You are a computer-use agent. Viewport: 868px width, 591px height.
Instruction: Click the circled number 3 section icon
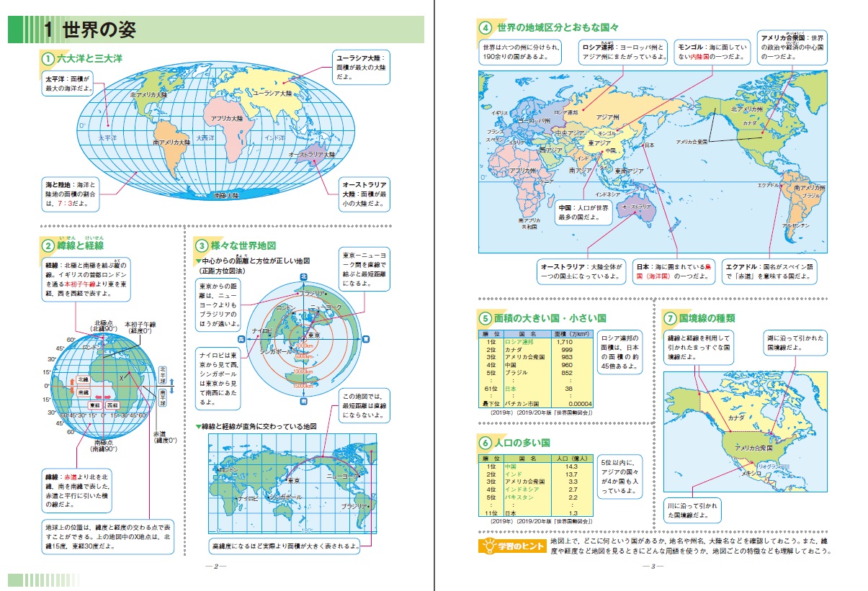[202, 245]
